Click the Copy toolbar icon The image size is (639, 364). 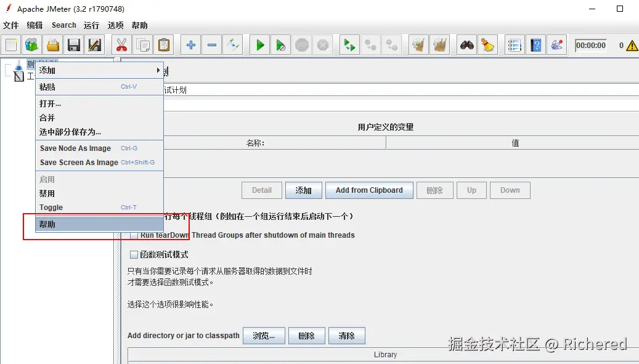(142, 45)
